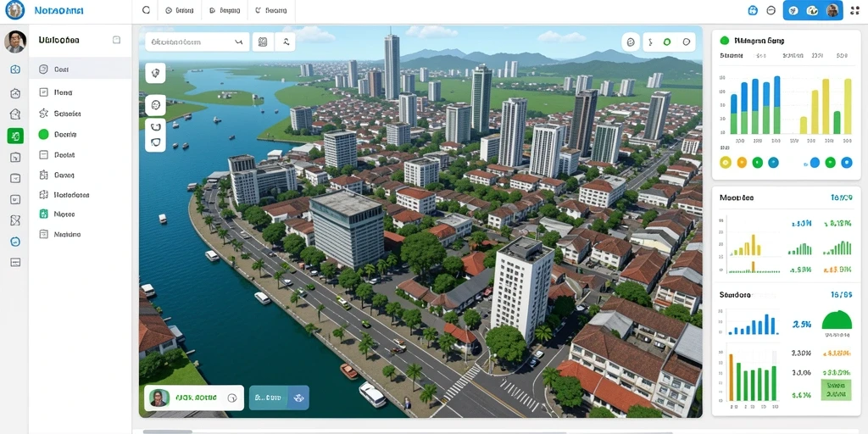
Task: Open user avatar photo in blue header block
Action: click(x=832, y=10)
